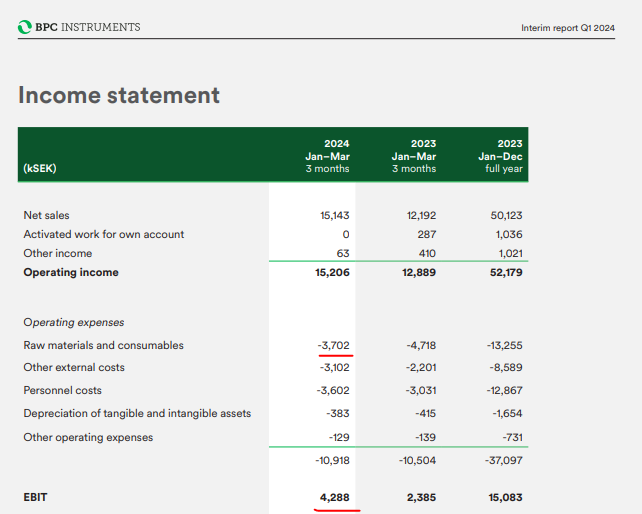Select Other operating expenses value -139
This screenshot has width=642, height=514.
(426, 437)
